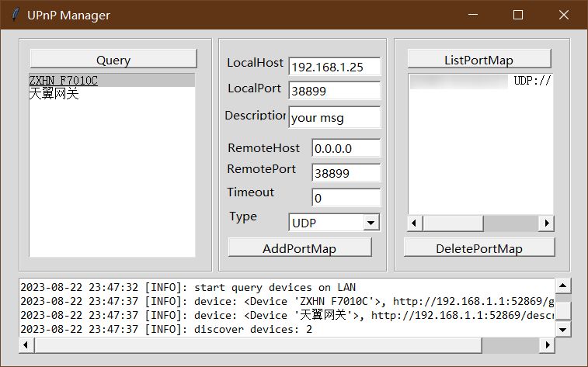Viewport: 588px width, 367px height.
Task: Select the UDP:// port map entry
Action: click(480, 81)
